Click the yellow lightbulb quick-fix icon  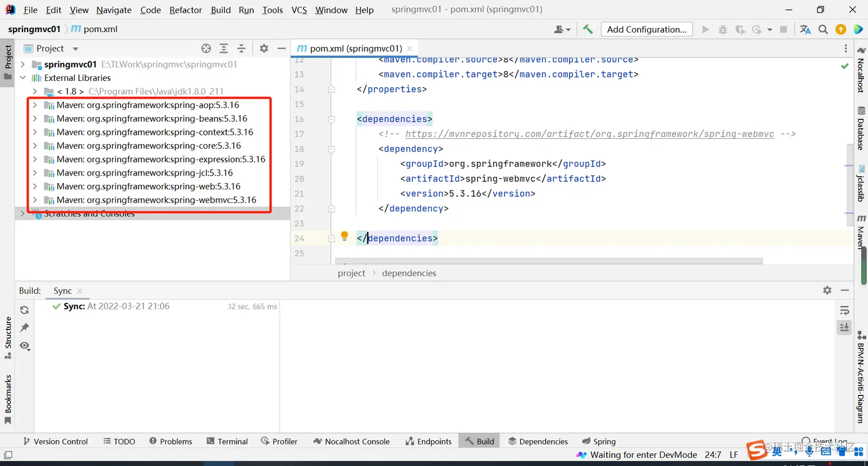[x=344, y=236]
